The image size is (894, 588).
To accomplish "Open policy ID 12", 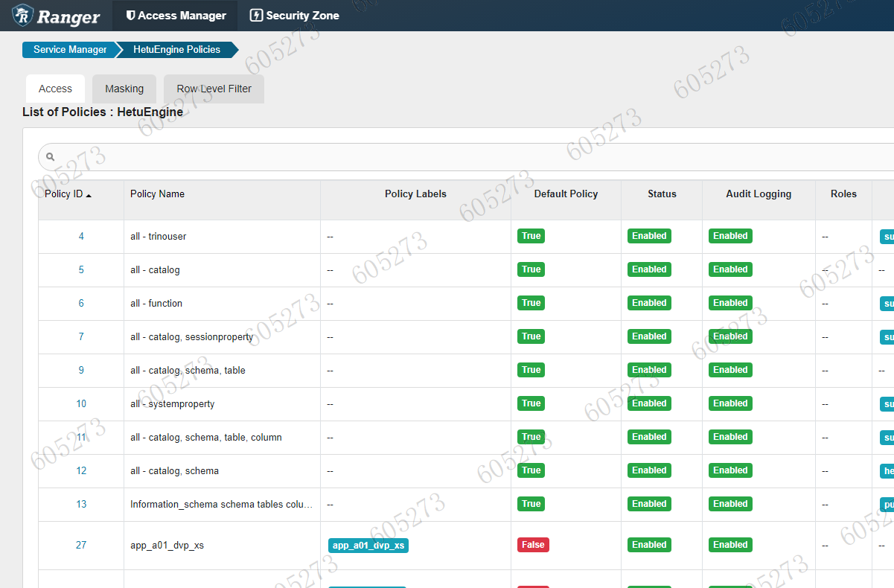I will click(x=81, y=471).
